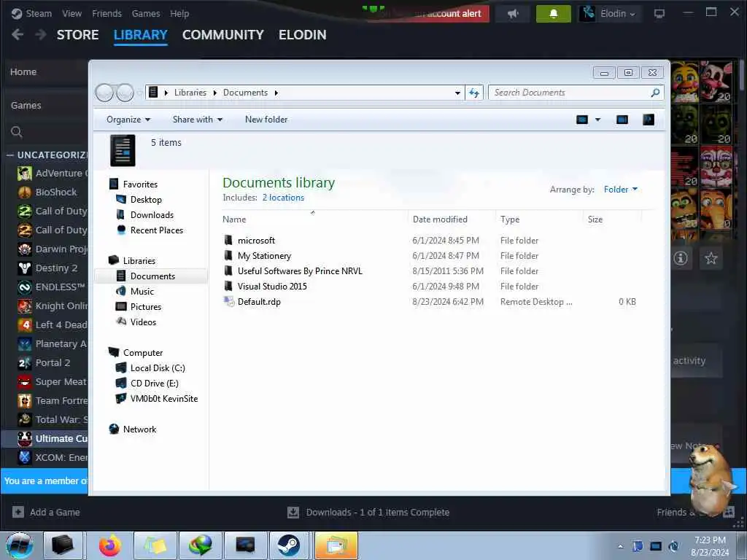Viewport: 747px width, 560px height.
Task: Open the Pictures library
Action: pos(146,307)
